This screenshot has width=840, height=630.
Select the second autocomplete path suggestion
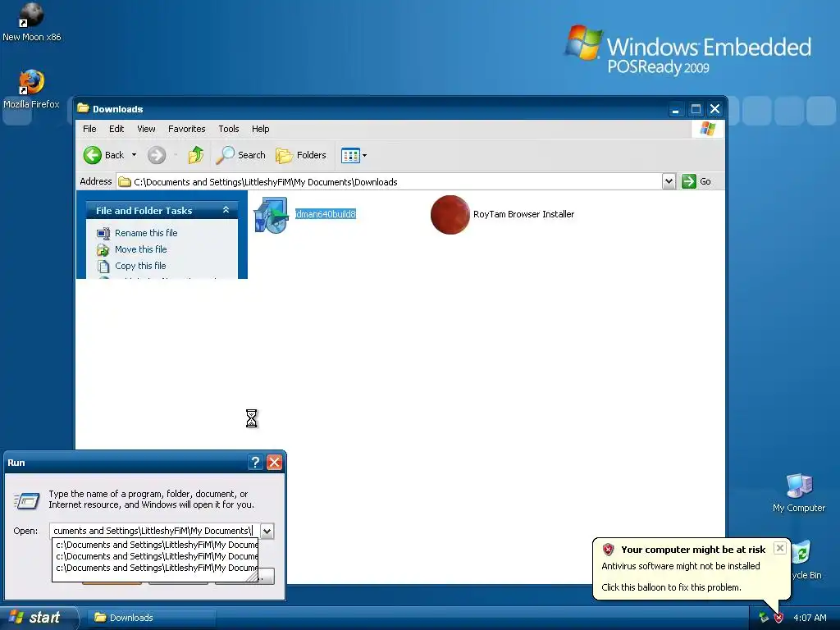tap(156, 557)
